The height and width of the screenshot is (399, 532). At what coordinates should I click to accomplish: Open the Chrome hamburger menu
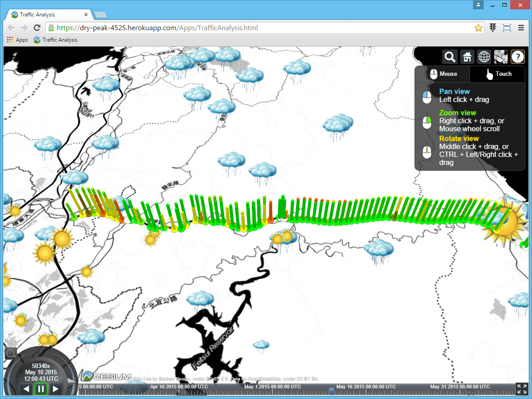pyautogui.click(x=521, y=27)
